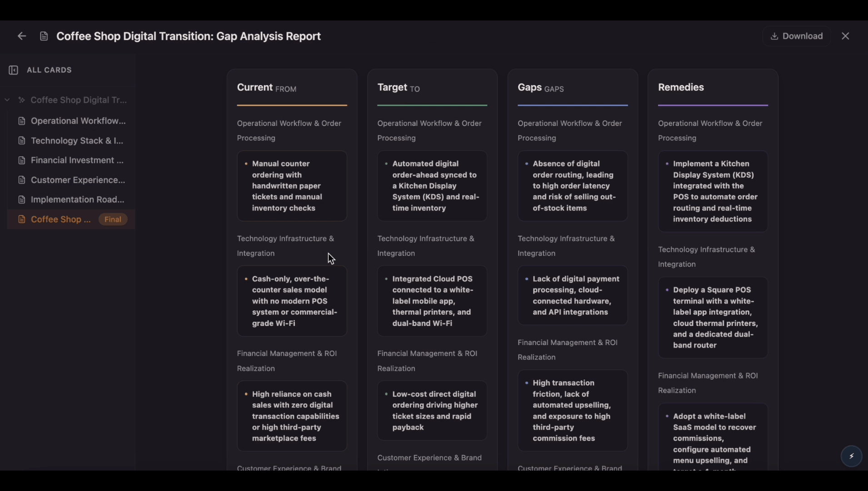
Task: Select the 'Adopt a white-label SaaS model' card
Action: (713, 437)
